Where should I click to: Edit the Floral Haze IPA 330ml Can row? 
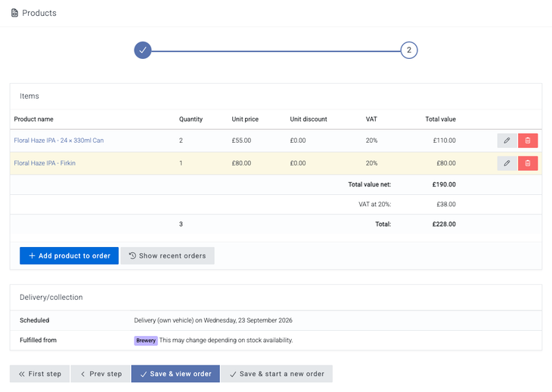click(x=507, y=140)
